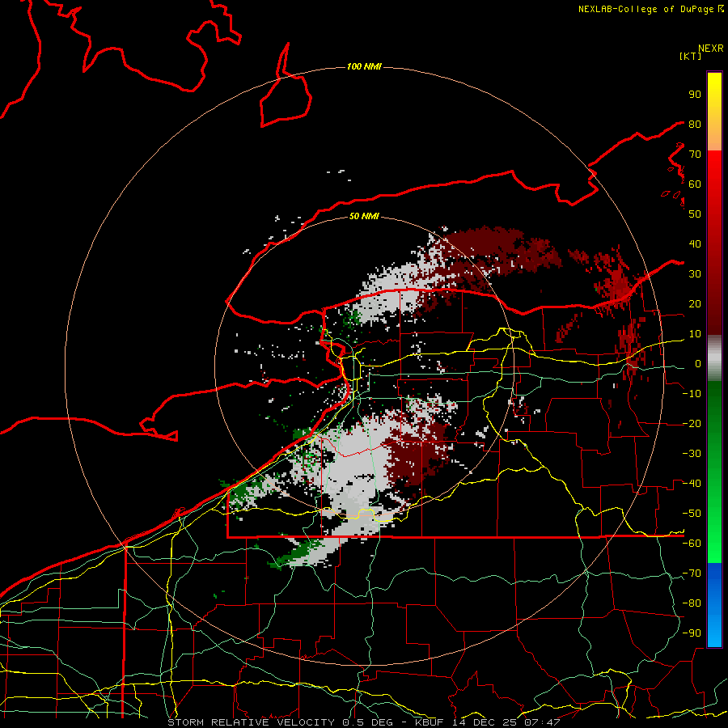728x728 pixels.
Task: Click the 90 value on the velocity scale
Action: coord(695,95)
